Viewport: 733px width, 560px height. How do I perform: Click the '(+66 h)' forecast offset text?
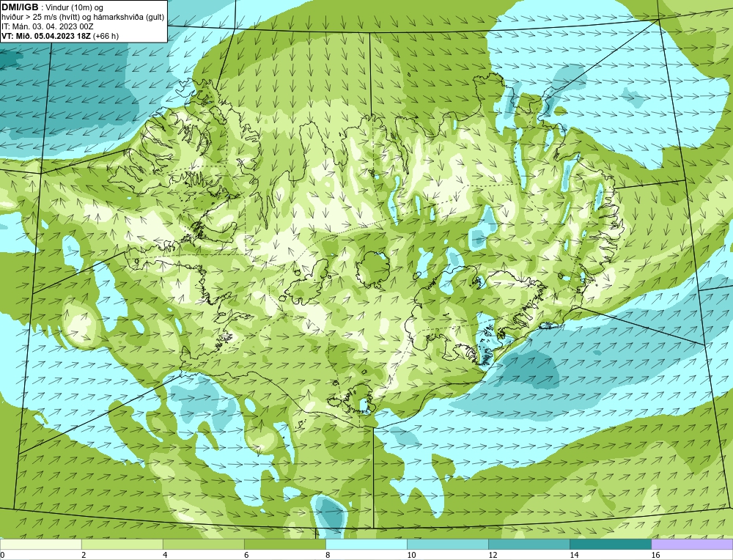click(106, 36)
